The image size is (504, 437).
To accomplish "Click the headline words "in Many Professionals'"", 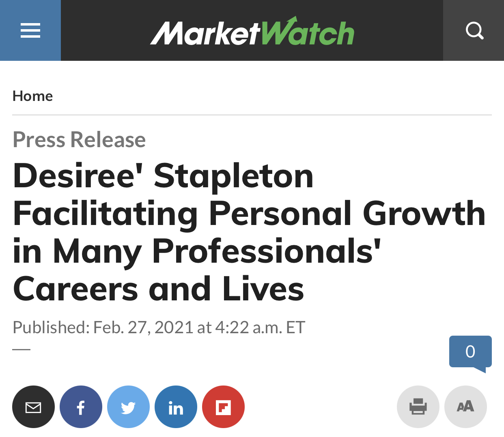I will point(197,252).
